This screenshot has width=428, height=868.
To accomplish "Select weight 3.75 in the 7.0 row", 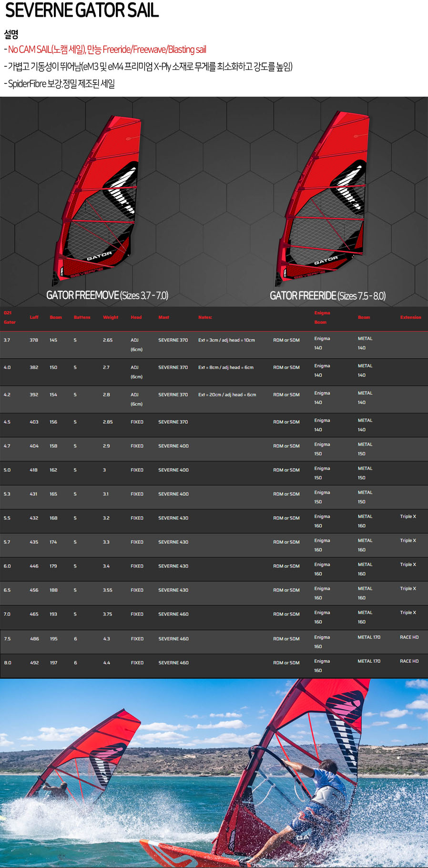I will coord(108,614).
